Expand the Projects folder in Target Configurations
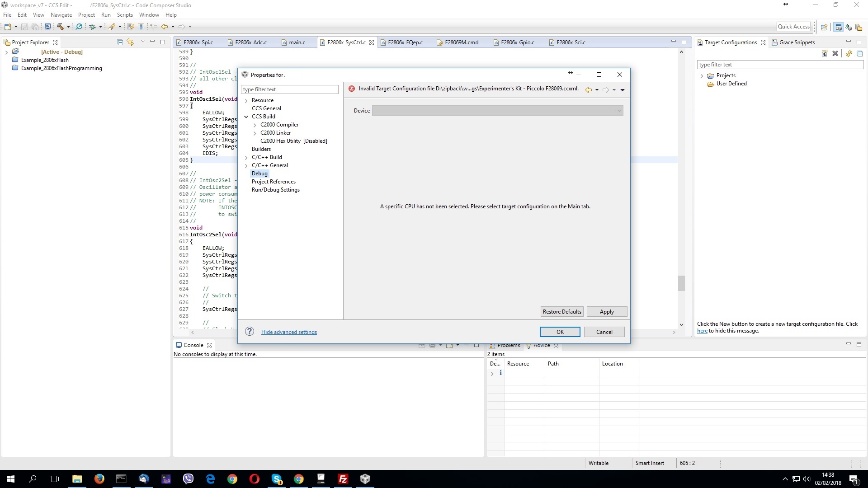 pyautogui.click(x=702, y=76)
